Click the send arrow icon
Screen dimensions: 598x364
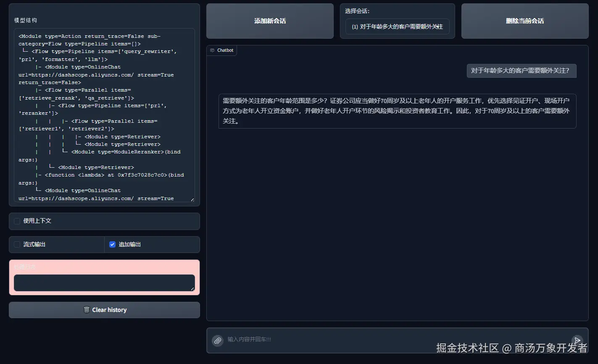(x=577, y=340)
